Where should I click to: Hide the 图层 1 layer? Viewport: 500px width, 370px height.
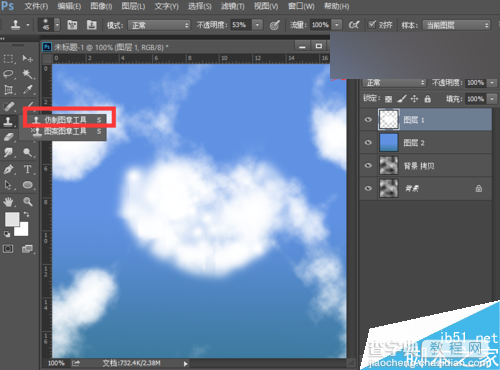click(x=368, y=120)
